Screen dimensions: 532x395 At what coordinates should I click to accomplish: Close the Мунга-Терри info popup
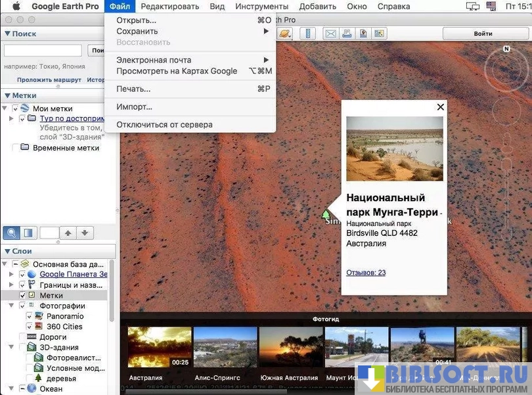click(441, 107)
